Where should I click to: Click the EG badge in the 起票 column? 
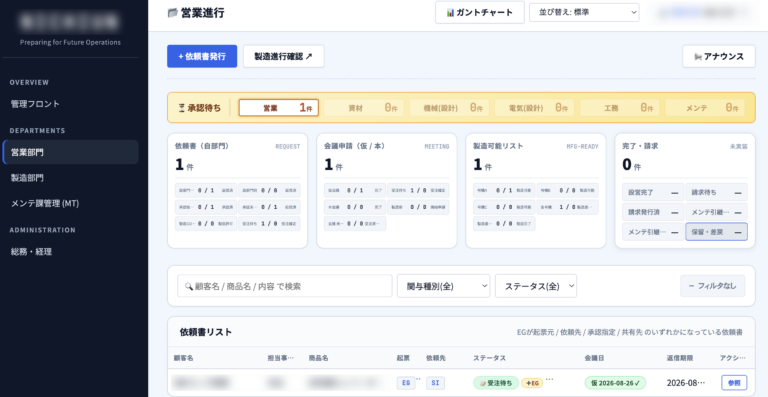[x=406, y=383]
